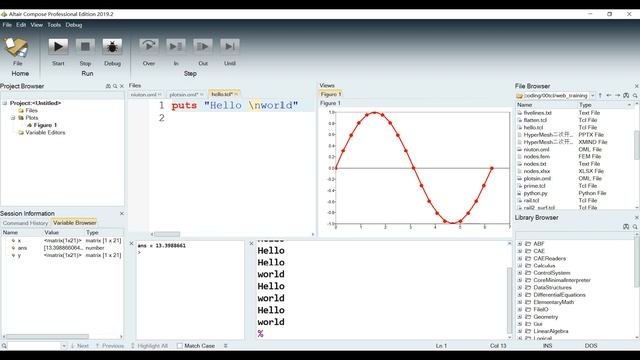The image size is (640, 360).
Task: Switch to the Command History tab
Action: (x=25, y=223)
